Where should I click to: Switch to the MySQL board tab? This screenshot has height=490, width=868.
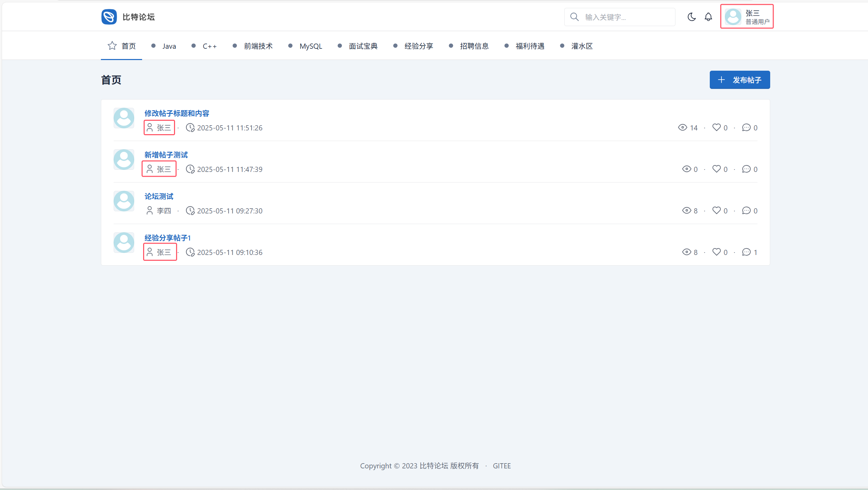(x=311, y=46)
